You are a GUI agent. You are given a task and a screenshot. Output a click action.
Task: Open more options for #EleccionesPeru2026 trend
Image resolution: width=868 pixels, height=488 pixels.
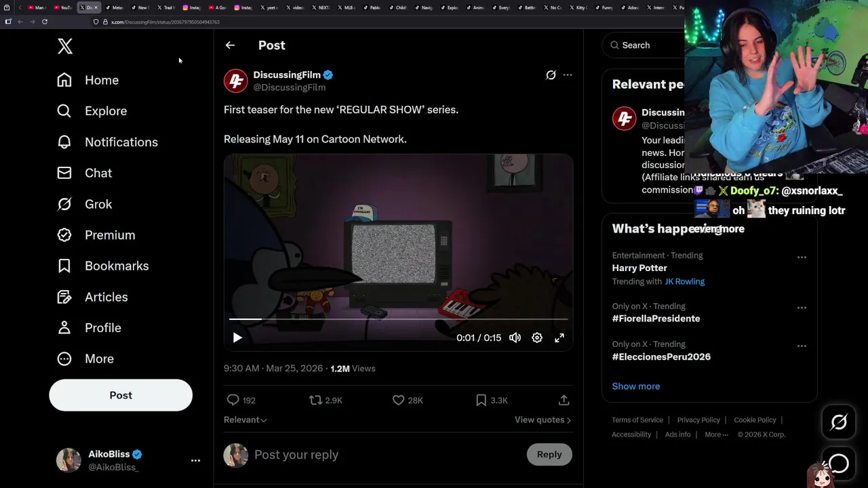(x=802, y=346)
